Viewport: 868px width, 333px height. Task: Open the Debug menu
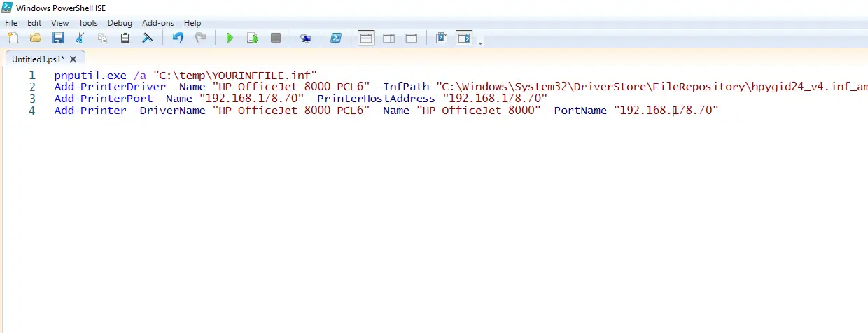click(119, 23)
